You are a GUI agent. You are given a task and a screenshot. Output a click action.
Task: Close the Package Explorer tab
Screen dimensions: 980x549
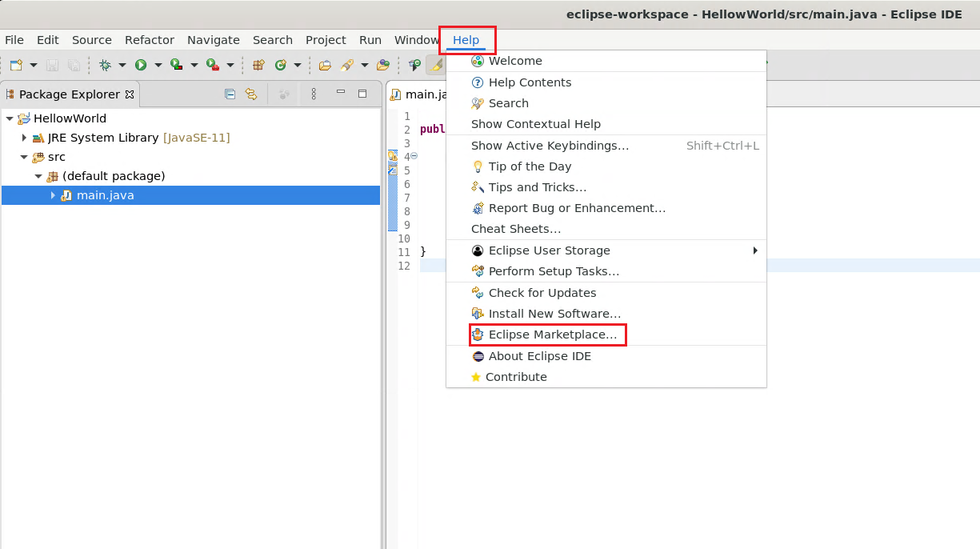tap(130, 94)
